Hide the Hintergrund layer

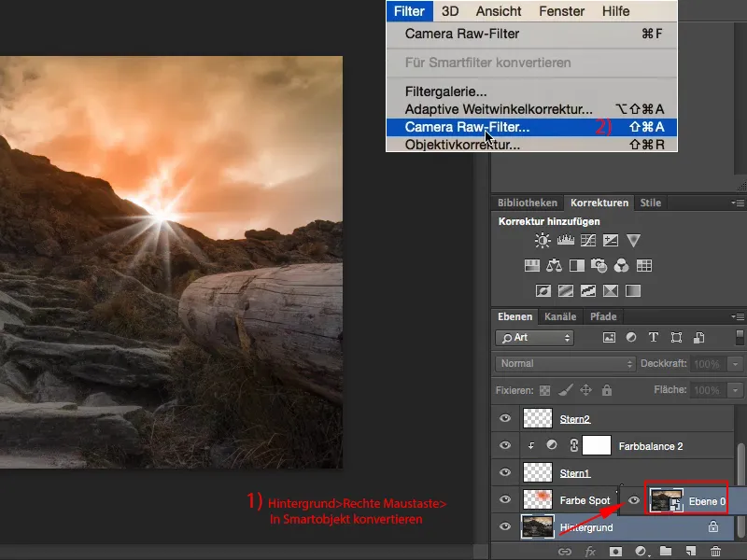[x=505, y=527]
